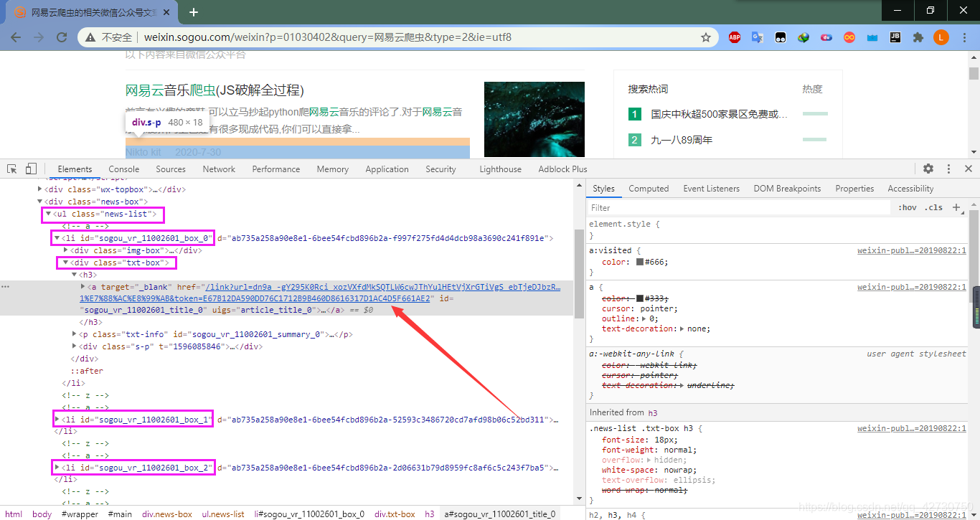Switch to the Memory tab
Viewport: 980px width, 520px height.
click(x=333, y=169)
